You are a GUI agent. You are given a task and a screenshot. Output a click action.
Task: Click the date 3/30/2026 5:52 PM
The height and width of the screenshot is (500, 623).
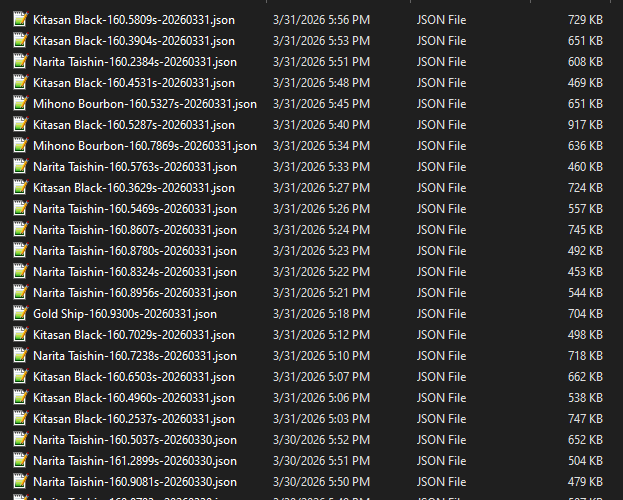point(321,440)
